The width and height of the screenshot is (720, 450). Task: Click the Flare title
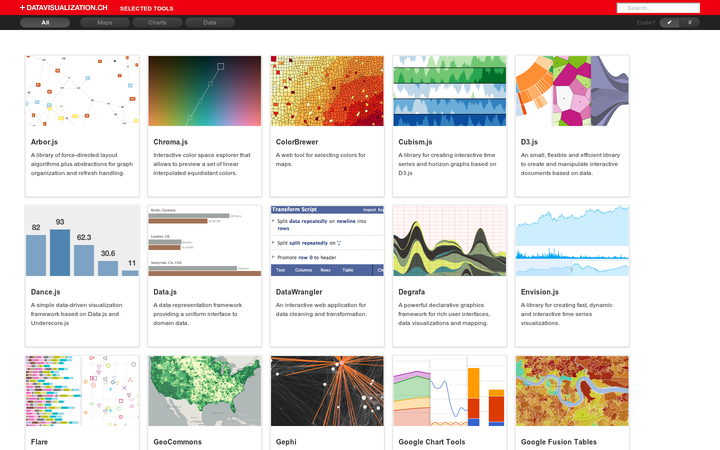(x=39, y=442)
